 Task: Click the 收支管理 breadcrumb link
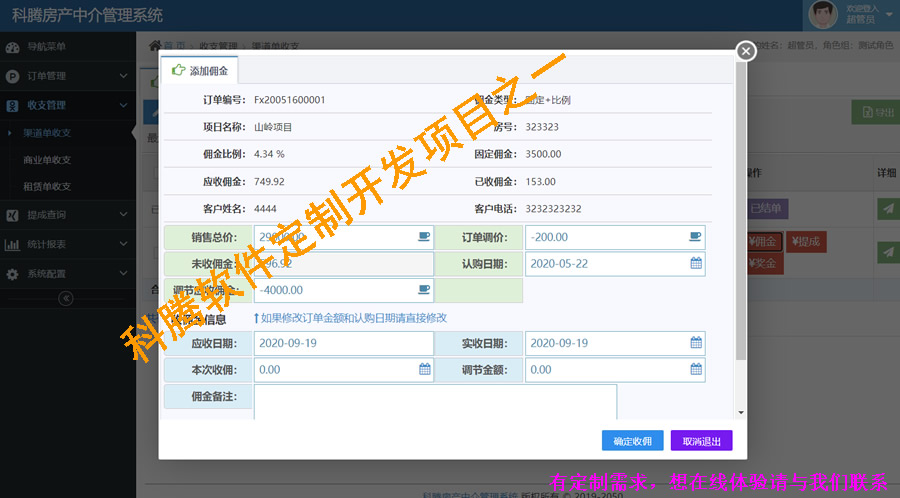[x=218, y=45]
